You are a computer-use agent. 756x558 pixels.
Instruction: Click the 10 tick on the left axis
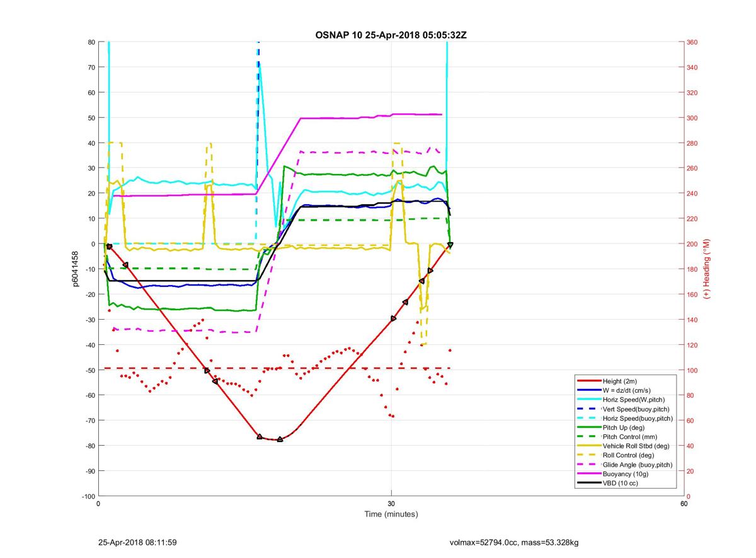pyautogui.click(x=91, y=219)
